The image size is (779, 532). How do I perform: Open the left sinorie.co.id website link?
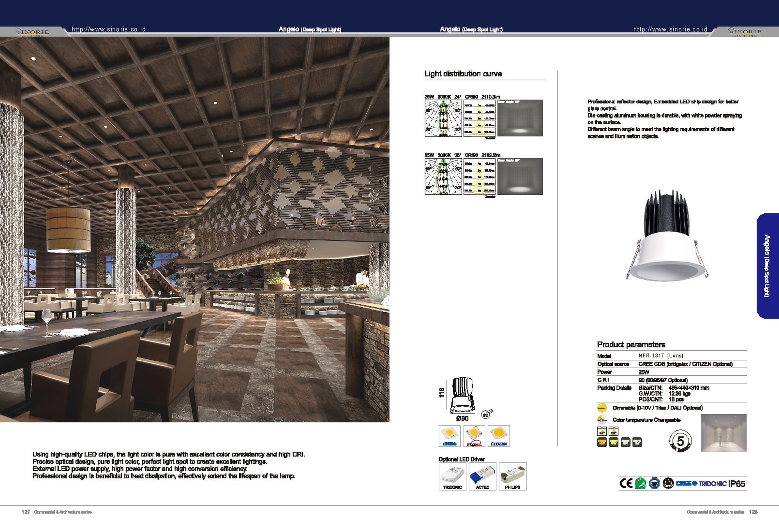pos(108,29)
